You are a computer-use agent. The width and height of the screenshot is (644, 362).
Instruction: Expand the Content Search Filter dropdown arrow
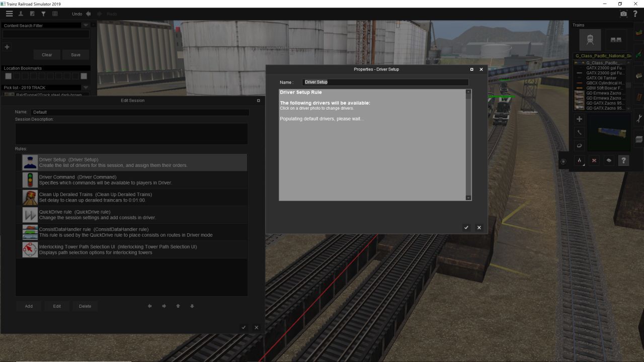[86, 26]
